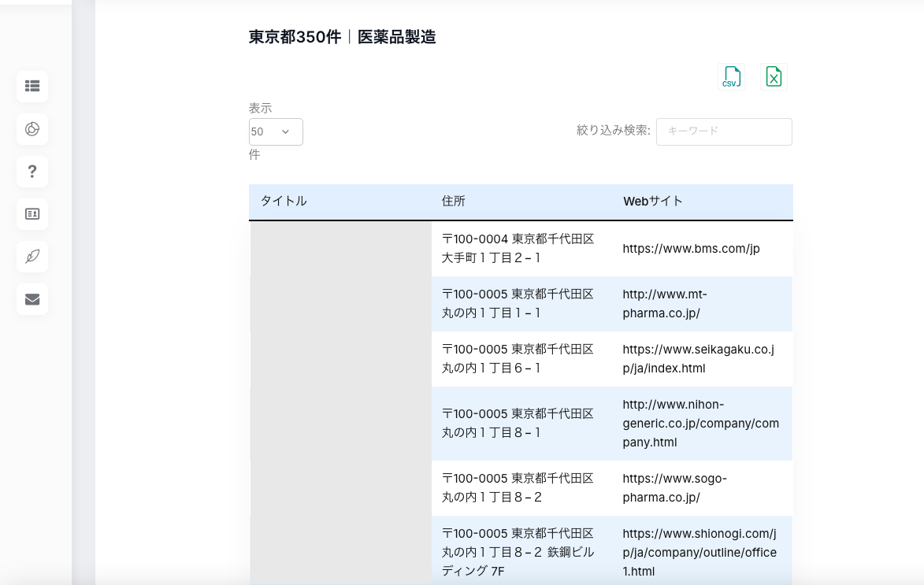Open the list view sidebar icon
The height and width of the screenshot is (585, 924).
coord(32,86)
